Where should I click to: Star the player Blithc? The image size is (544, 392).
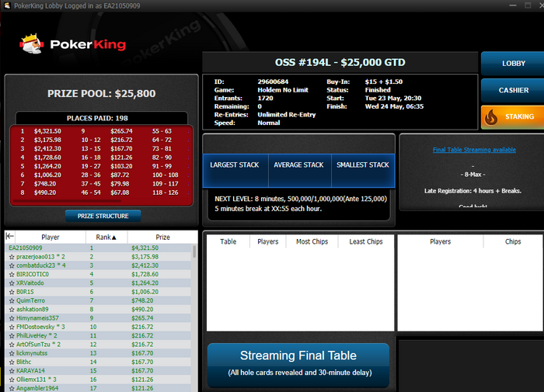[x=12, y=363]
